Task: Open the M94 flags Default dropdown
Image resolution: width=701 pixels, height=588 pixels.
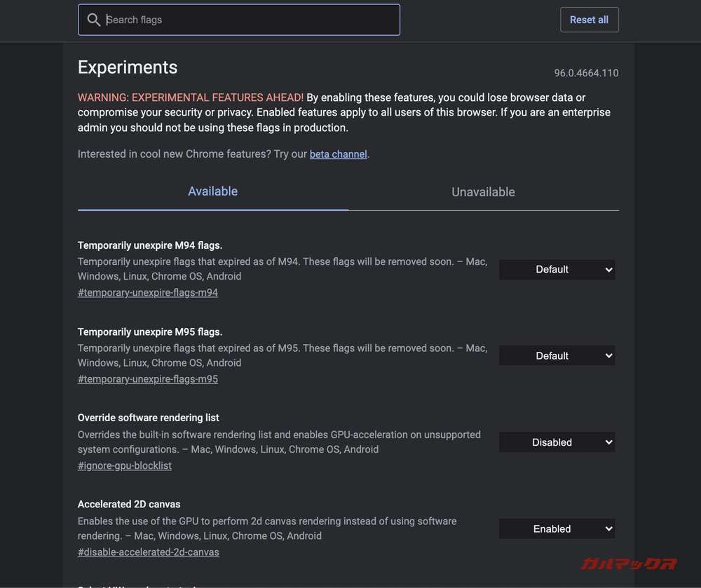Action: tap(557, 269)
